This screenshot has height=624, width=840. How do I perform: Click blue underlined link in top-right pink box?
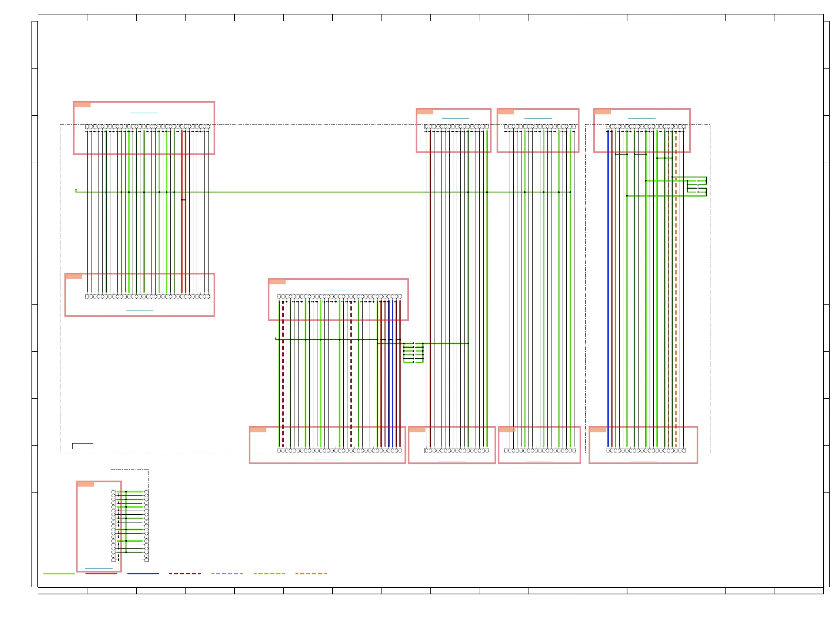[641, 118]
